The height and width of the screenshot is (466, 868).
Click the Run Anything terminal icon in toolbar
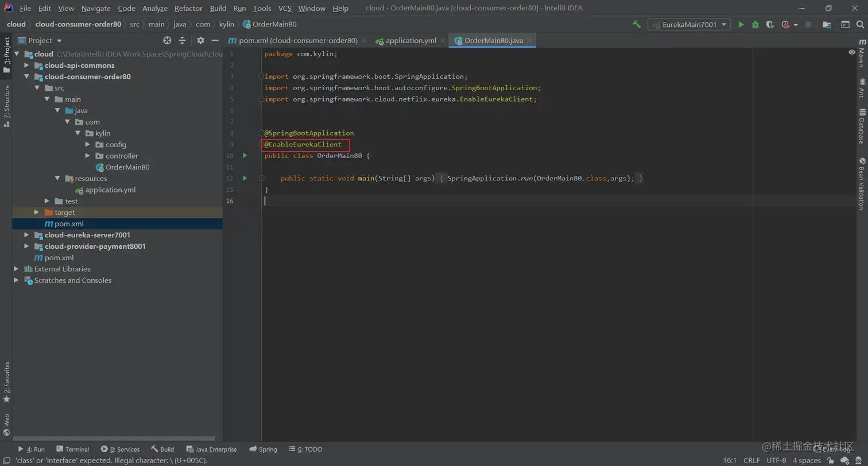[845, 25]
